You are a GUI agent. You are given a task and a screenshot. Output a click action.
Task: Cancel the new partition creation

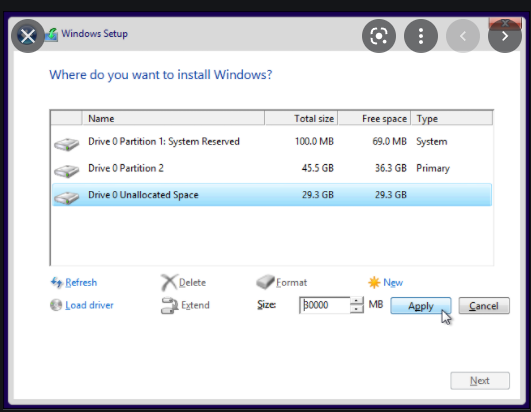pos(484,306)
